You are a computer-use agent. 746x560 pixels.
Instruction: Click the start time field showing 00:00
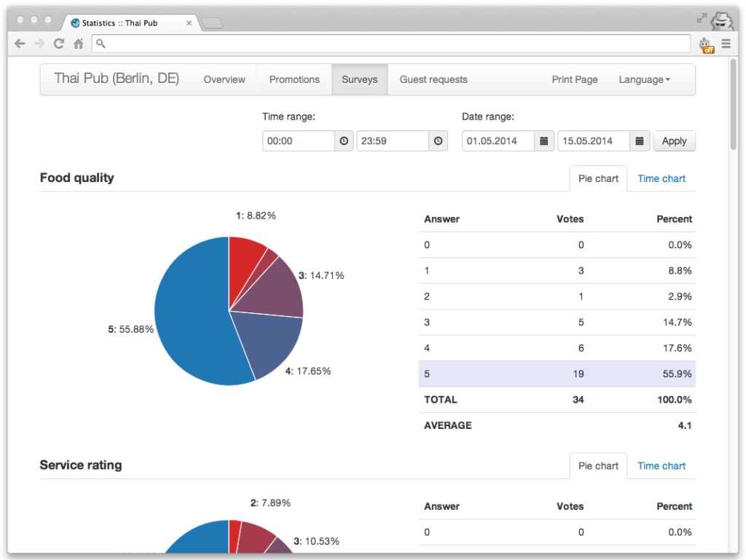[x=299, y=141]
